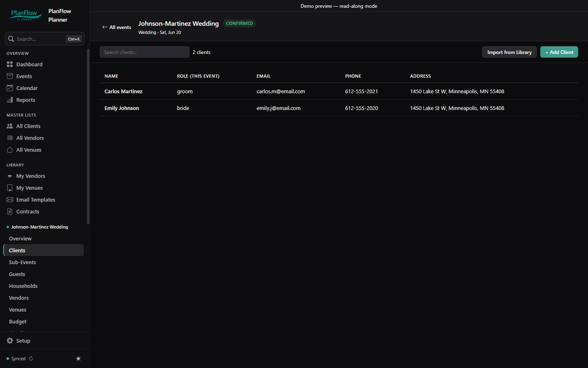
Task: Click the bride role cell
Action: (x=183, y=108)
